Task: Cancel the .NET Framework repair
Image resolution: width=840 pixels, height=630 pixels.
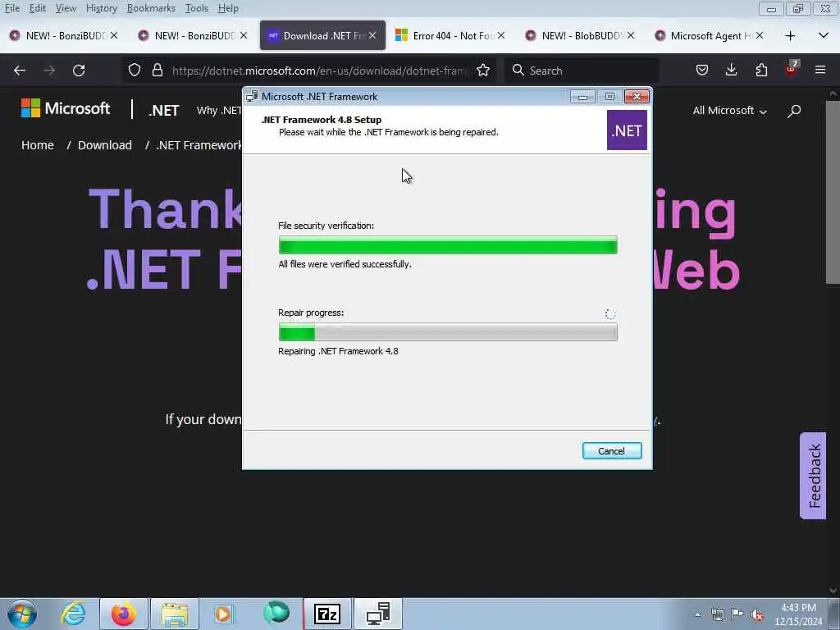Action: pyautogui.click(x=612, y=451)
